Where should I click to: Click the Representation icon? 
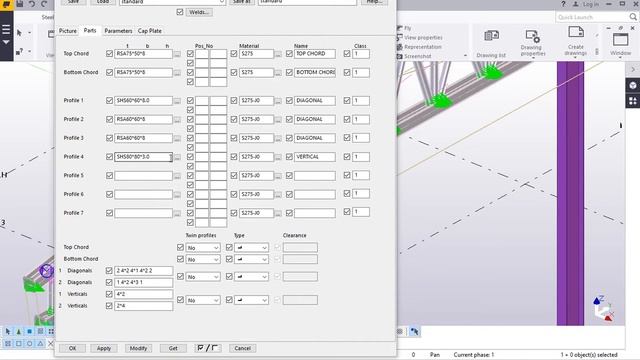(x=400, y=47)
